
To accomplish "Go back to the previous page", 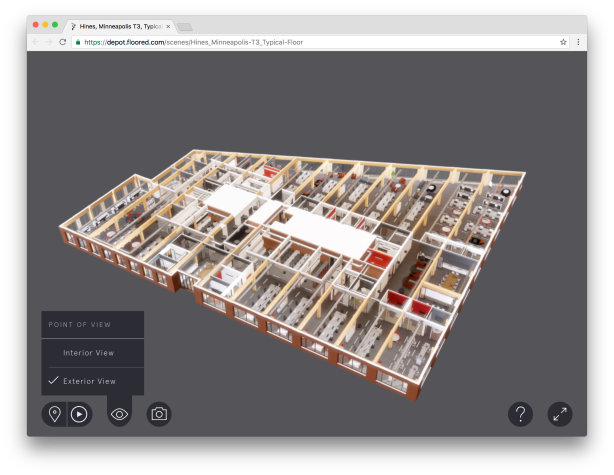I will pyautogui.click(x=35, y=42).
